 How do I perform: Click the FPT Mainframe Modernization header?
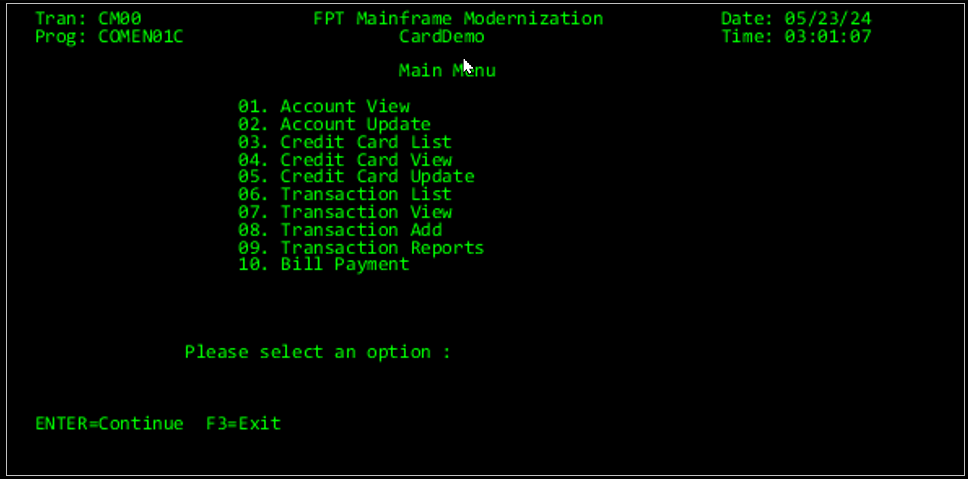tap(458, 19)
